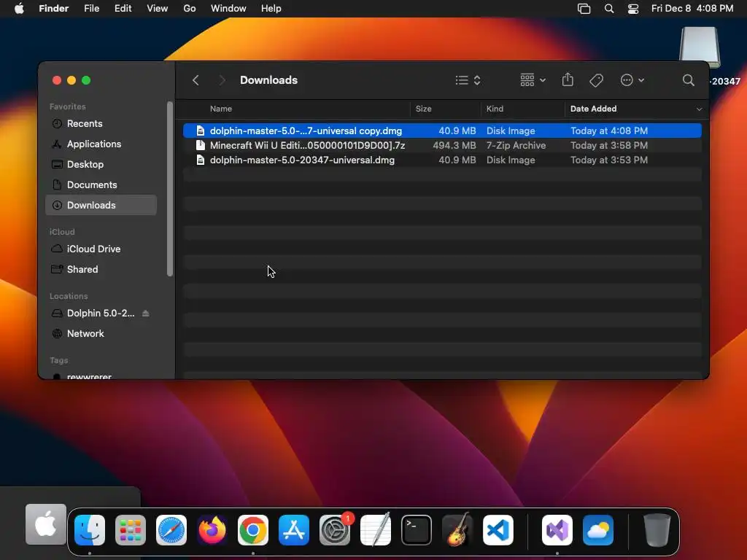Click the date and time in menu bar
Image resolution: width=747 pixels, height=560 pixels.
(x=692, y=9)
